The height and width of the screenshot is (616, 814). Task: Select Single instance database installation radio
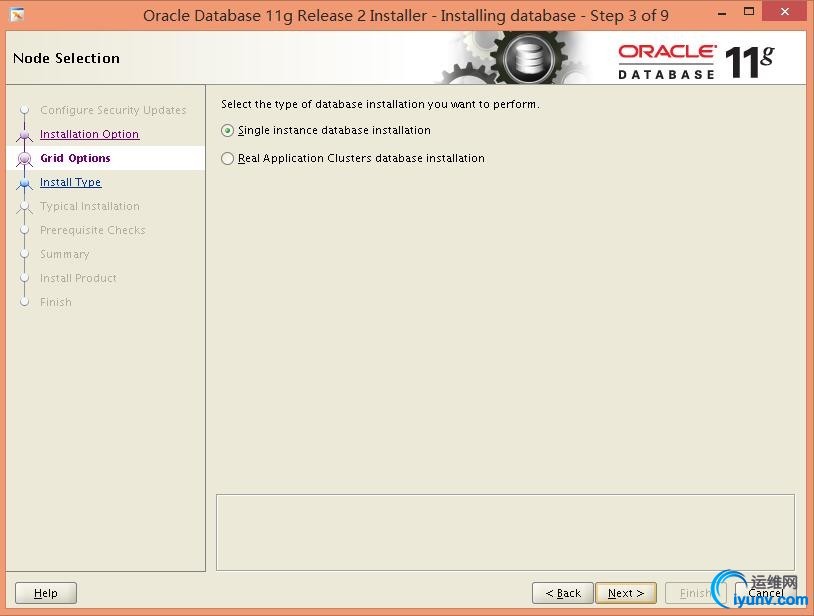click(227, 131)
